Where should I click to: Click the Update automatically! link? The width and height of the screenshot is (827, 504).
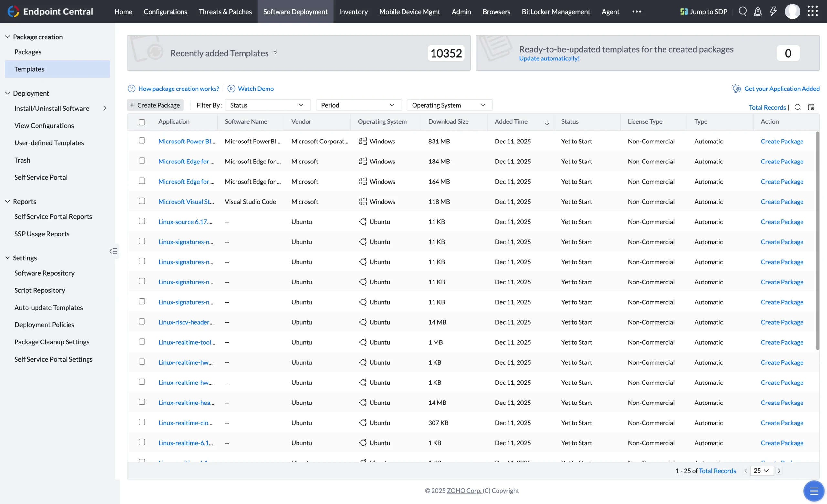point(549,58)
